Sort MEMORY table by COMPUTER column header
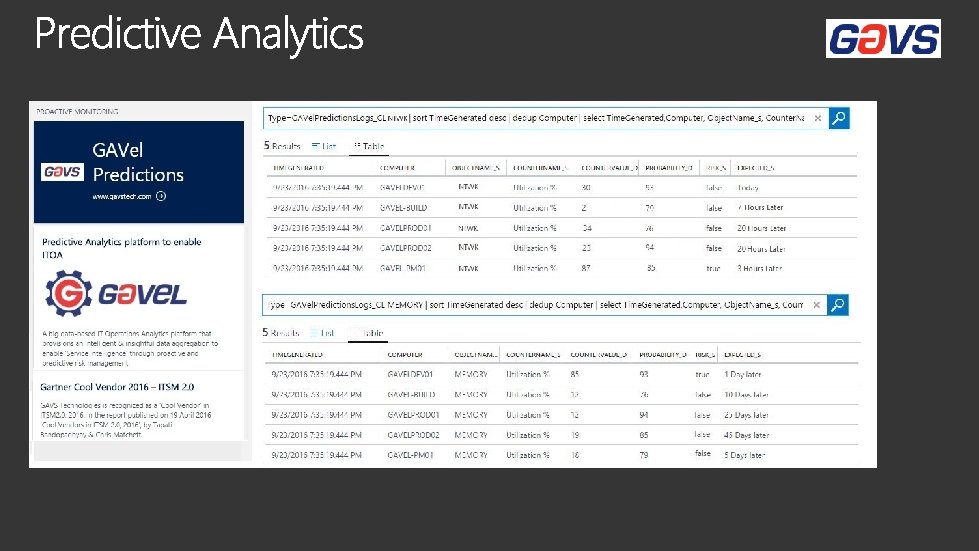979x551 pixels. (x=405, y=354)
